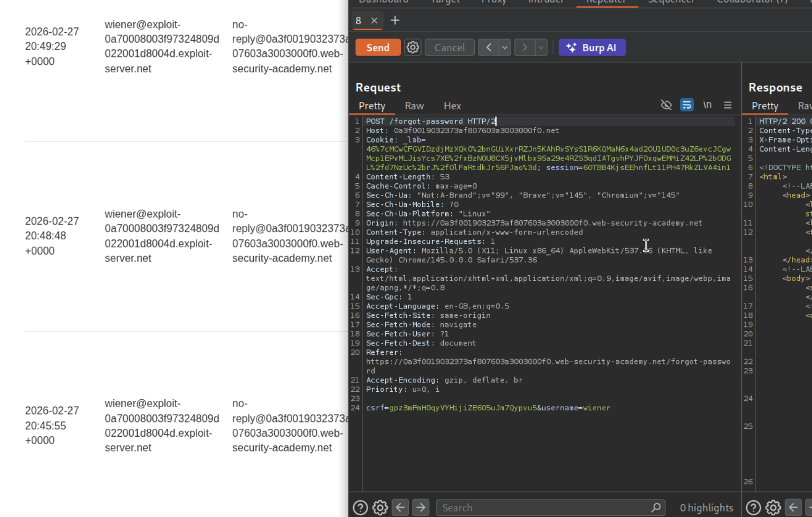The height and width of the screenshot is (517, 812).
Task: Switch request view to the Raw tab
Action: (414, 106)
